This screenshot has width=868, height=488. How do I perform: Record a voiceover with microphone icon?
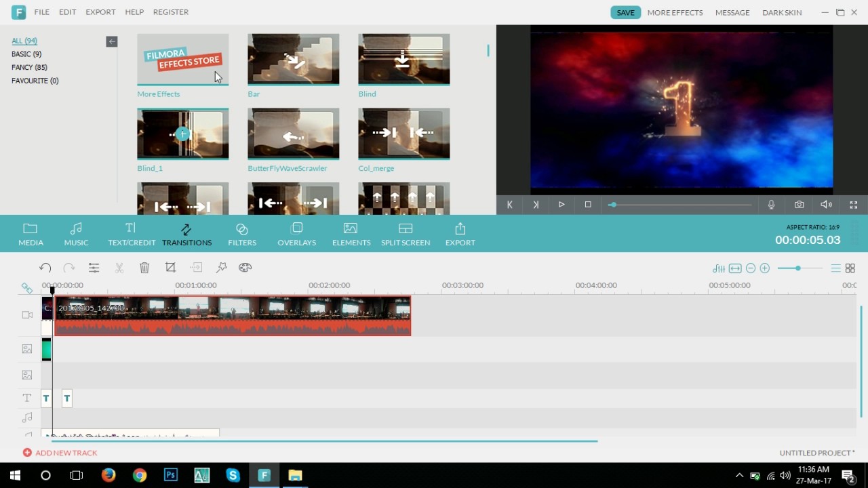coord(772,205)
